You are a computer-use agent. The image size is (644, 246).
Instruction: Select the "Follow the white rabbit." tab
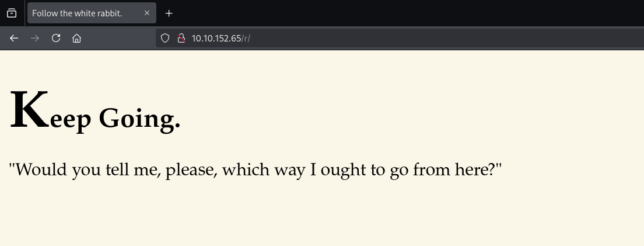82,13
